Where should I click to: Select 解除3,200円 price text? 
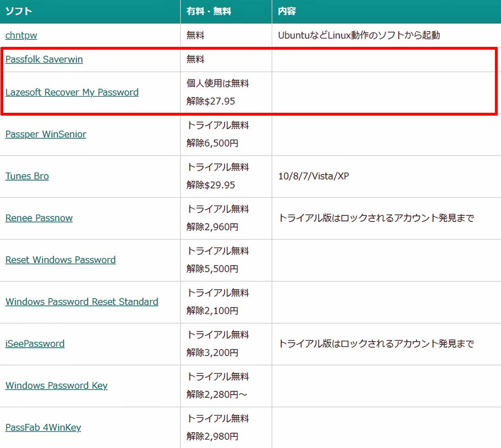click(x=212, y=353)
